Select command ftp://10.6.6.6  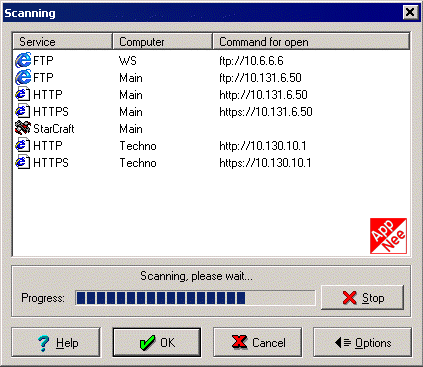point(251,61)
